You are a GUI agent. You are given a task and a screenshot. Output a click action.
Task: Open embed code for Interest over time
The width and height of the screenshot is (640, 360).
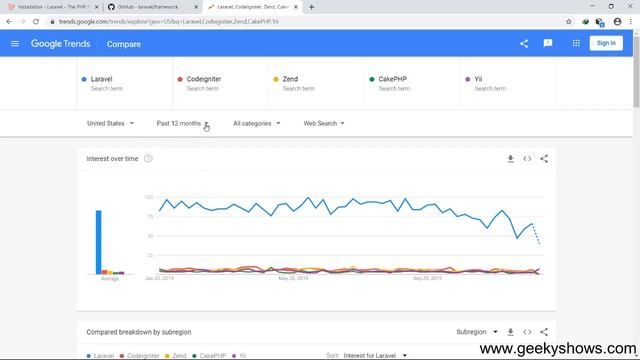[x=527, y=159]
